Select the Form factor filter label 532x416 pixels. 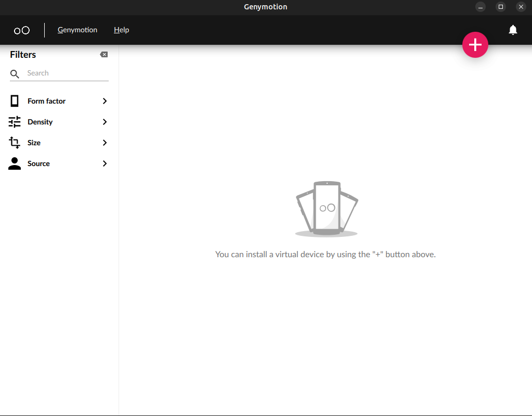coord(47,101)
